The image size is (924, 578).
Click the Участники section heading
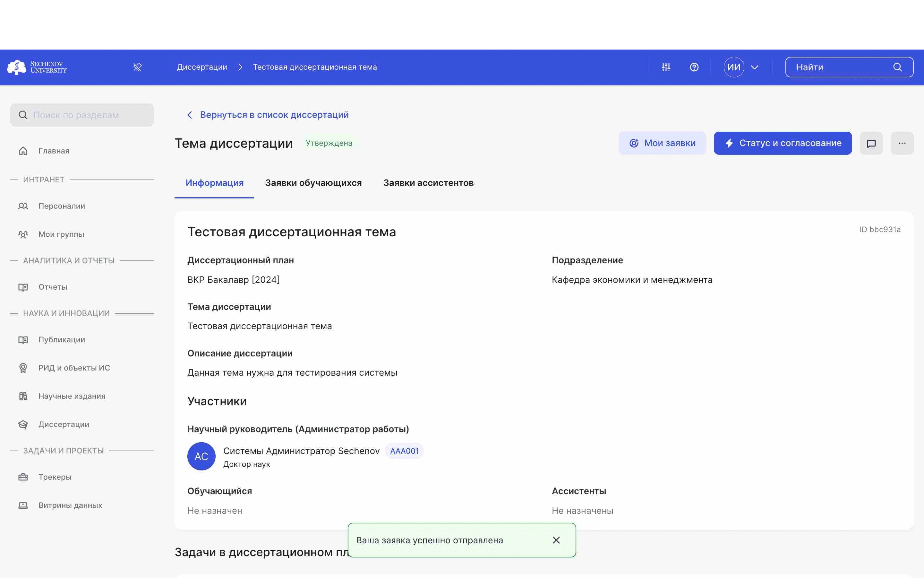tap(217, 401)
